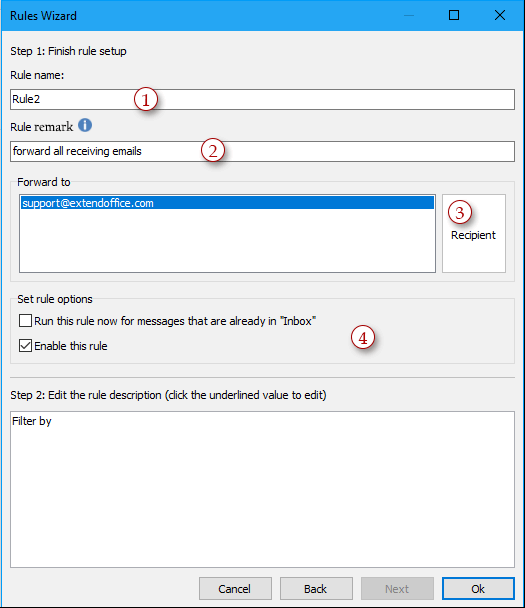Click inside the rule description box
Screen dimensions: 525x608
[x=262, y=489]
